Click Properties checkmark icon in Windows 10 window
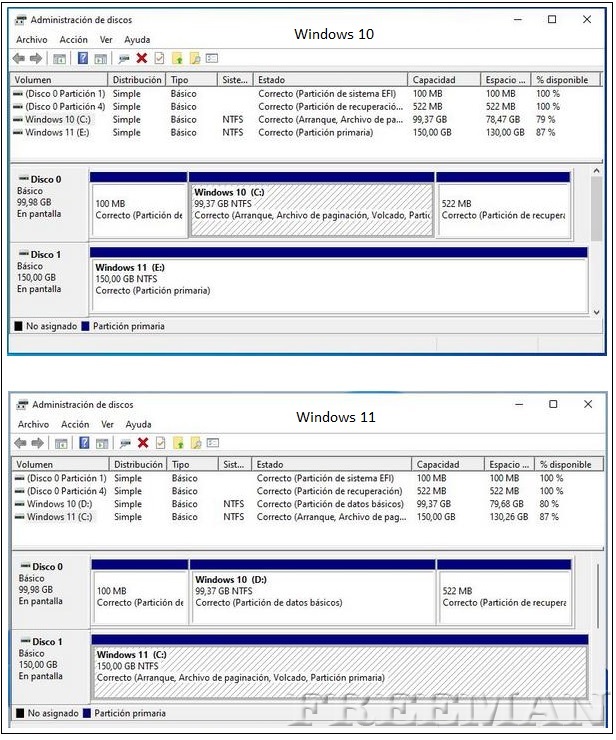Viewport: 616px width, 740px height. tap(160, 59)
